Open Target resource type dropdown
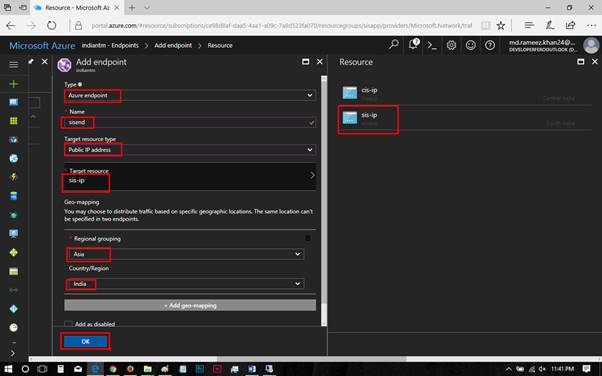 [190, 150]
